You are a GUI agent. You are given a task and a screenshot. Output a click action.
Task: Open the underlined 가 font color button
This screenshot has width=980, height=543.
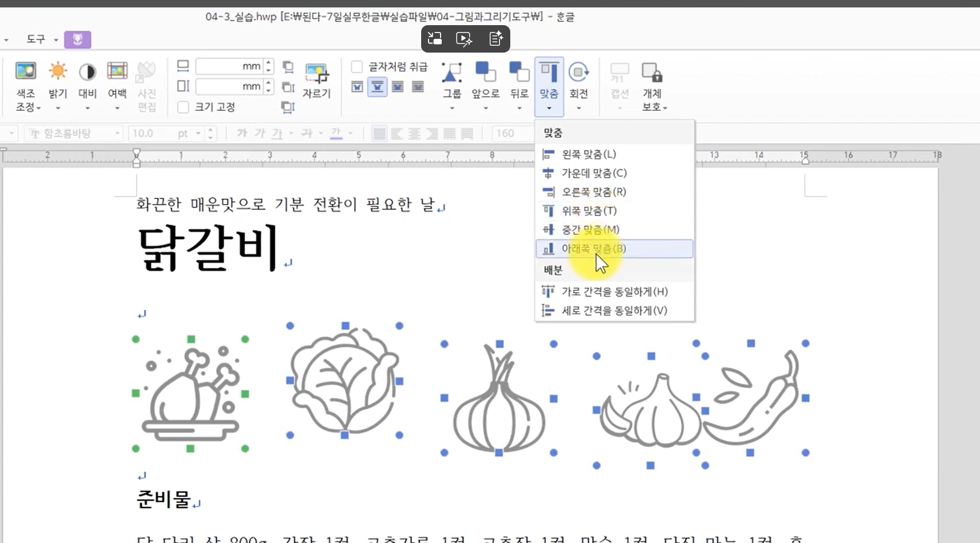point(336,134)
